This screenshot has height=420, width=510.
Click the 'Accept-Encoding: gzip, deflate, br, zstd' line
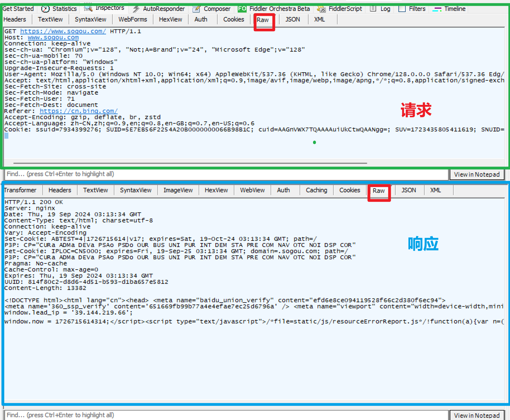[x=83, y=117]
